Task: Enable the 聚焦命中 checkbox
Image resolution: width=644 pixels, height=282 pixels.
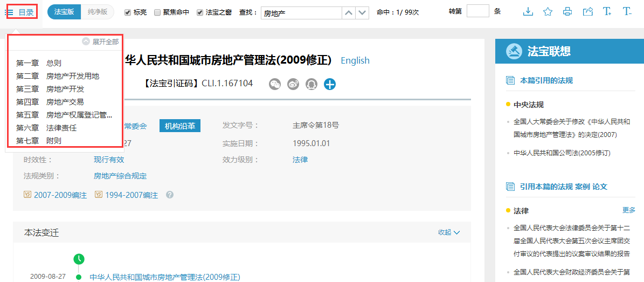Action: point(157,13)
